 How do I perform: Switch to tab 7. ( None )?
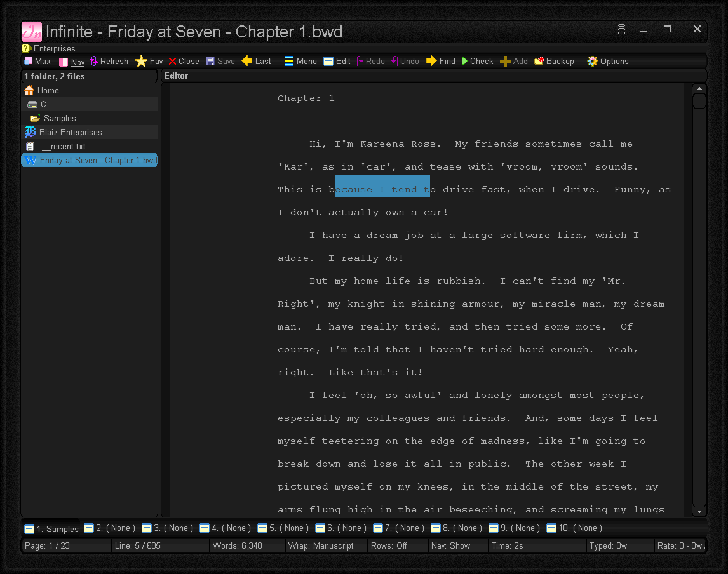pyautogui.click(x=399, y=528)
